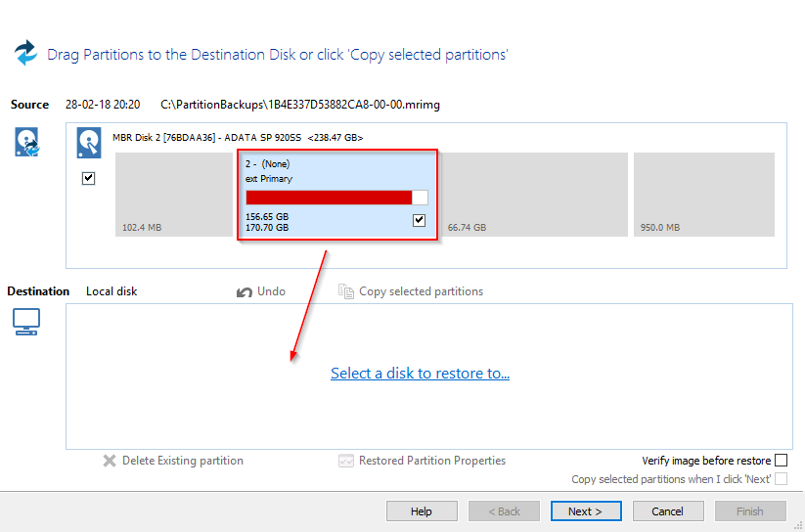Click the red partition usage bar

pos(330,198)
